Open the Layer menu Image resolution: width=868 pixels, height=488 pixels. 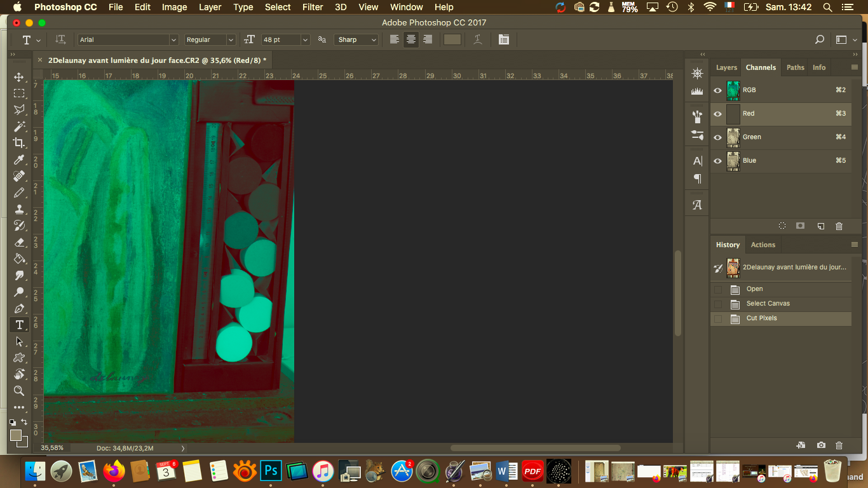point(210,7)
